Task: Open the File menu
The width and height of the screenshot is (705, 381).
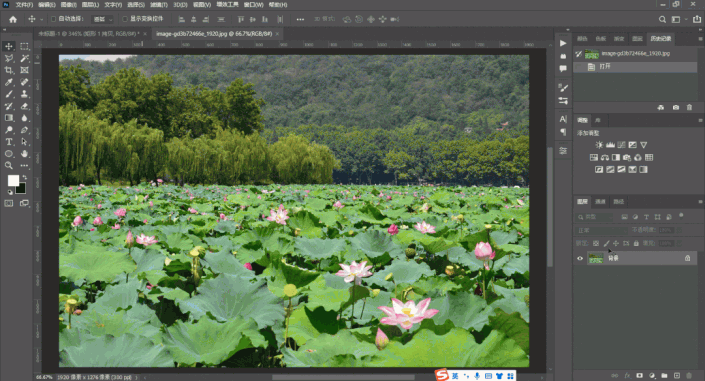Action: click(x=24, y=4)
